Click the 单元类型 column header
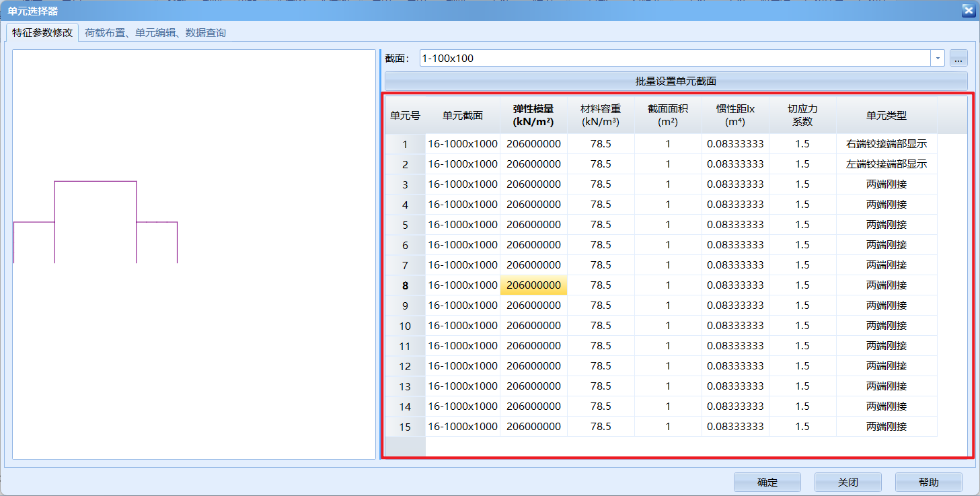The image size is (980, 496). point(887,114)
